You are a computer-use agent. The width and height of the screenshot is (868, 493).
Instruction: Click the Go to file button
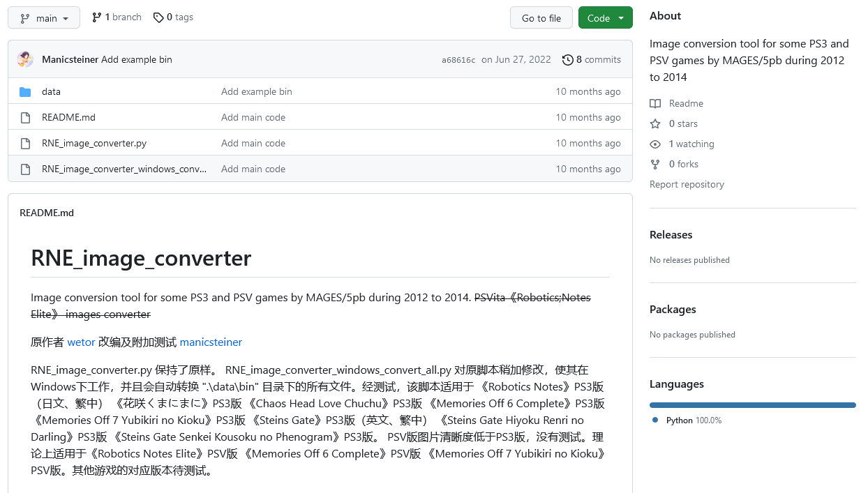click(541, 18)
